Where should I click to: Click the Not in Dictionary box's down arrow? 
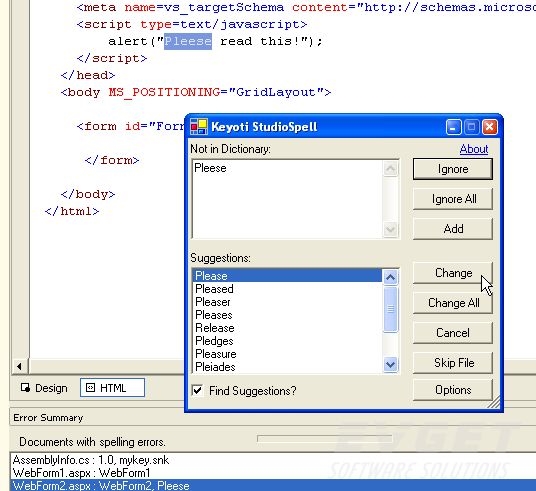390,229
